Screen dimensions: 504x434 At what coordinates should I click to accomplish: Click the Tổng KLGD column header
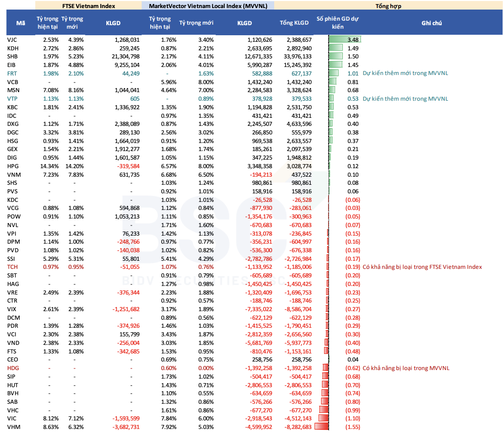point(294,23)
